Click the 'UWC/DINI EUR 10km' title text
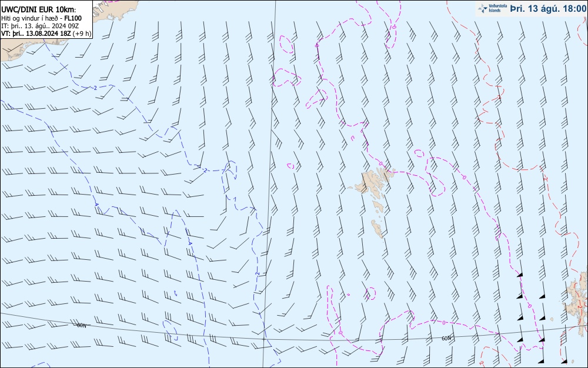The width and height of the screenshot is (588, 368). 39,10
